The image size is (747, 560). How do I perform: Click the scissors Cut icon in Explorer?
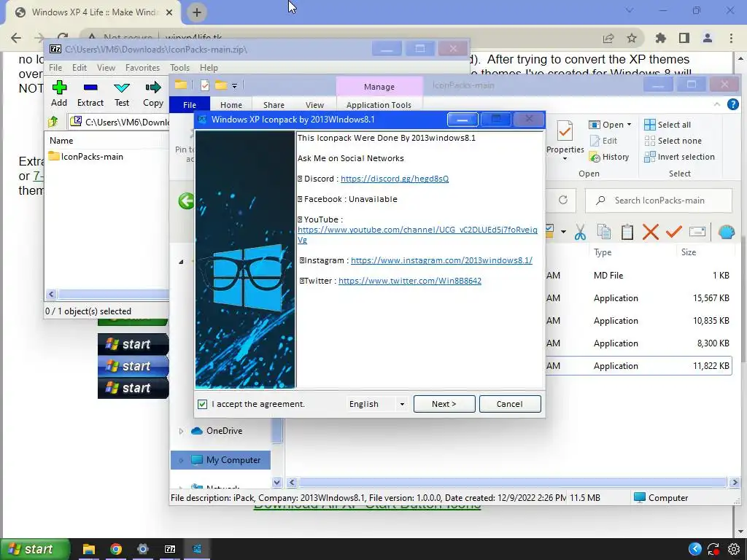pos(580,233)
